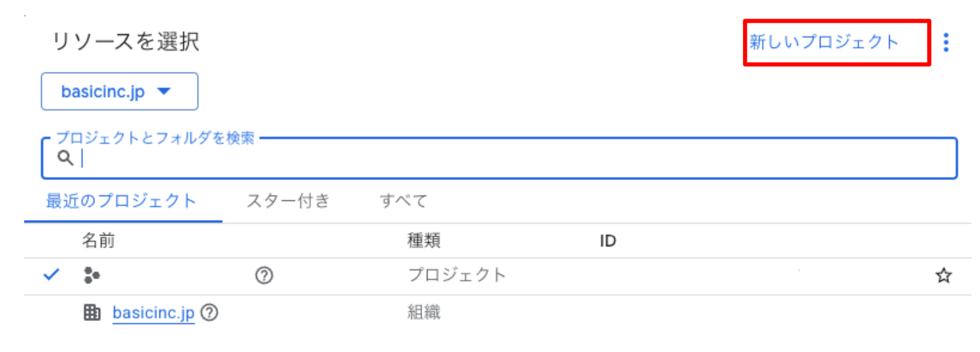
Task: Show help for the basicinc.jp organization
Action: (x=210, y=313)
